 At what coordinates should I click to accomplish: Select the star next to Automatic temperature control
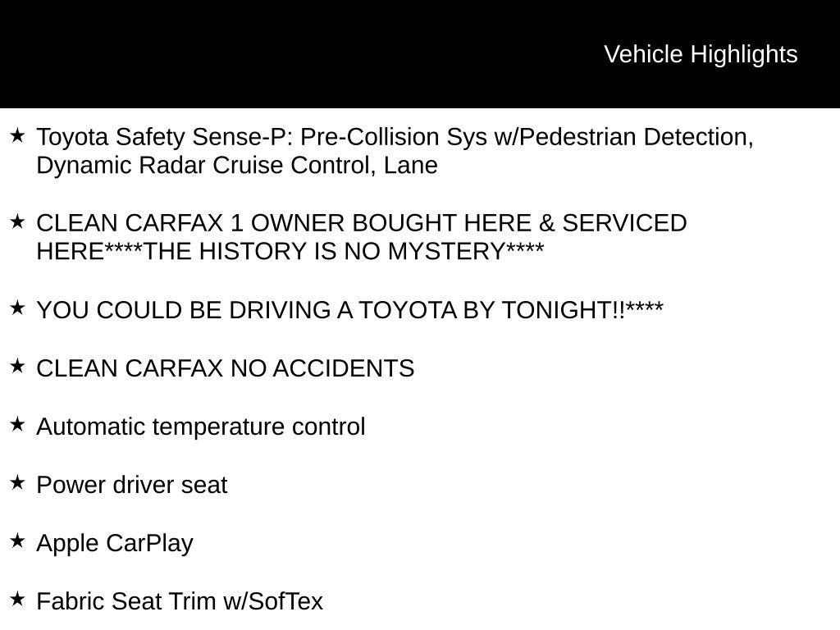[17, 425]
